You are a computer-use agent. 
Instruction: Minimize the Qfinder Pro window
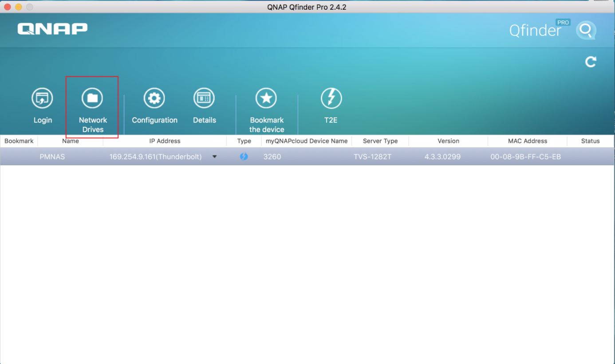coord(18,7)
